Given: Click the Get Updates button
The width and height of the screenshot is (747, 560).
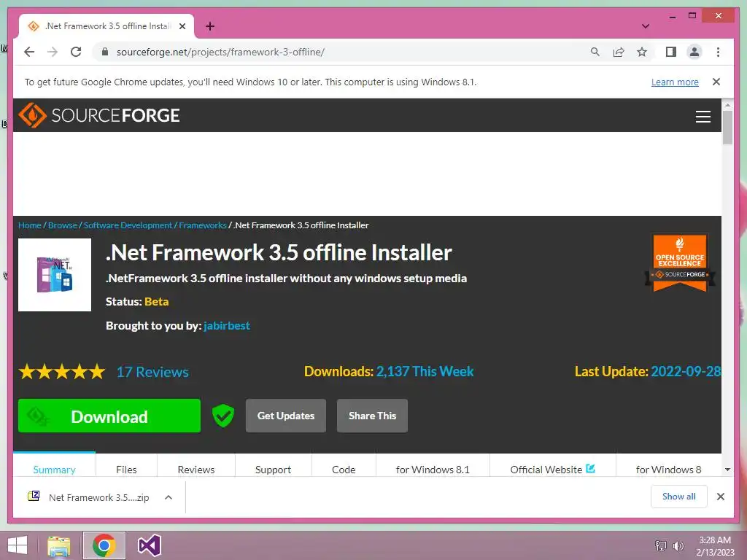Looking at the screenshot, I should pyautogui.click(x=286, y=416).
